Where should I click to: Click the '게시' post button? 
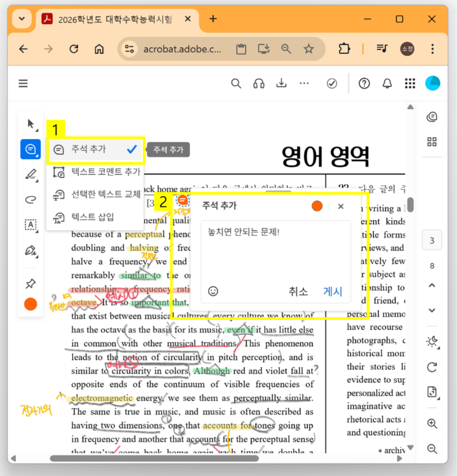333,291
